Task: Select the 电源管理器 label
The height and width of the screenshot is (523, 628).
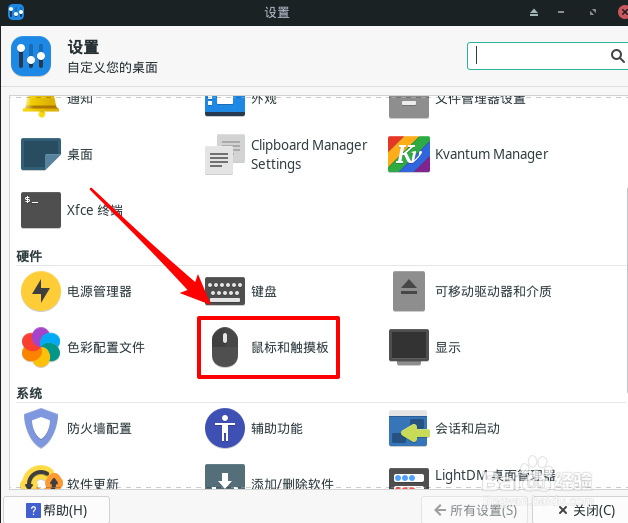Action: click(x=99, y=292)
